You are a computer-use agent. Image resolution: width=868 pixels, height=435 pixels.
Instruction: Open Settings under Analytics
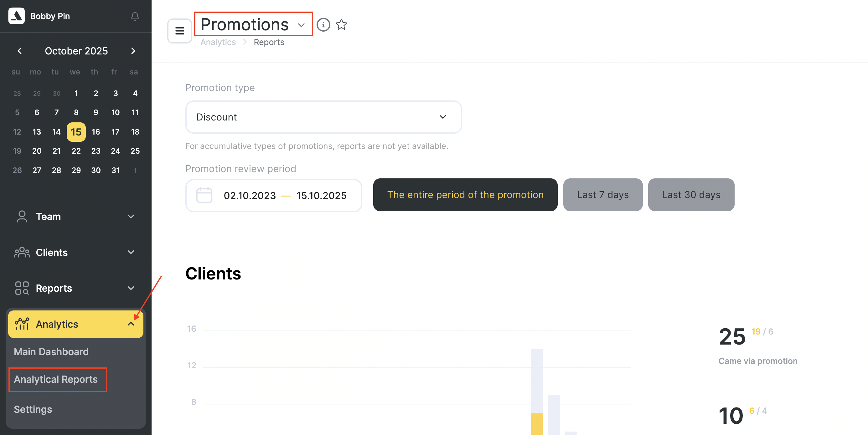[x=33, y=409]
